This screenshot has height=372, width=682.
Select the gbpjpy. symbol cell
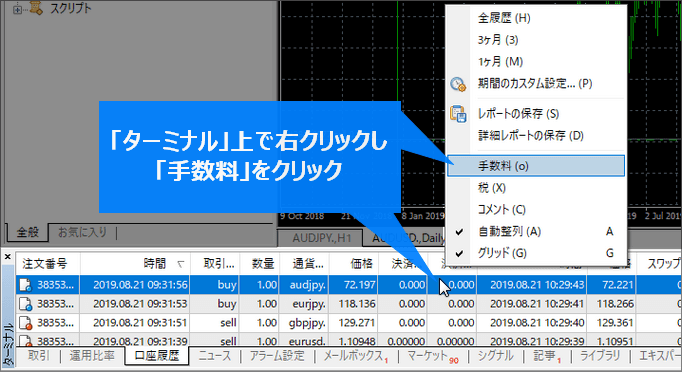click(x=308, y=323)
